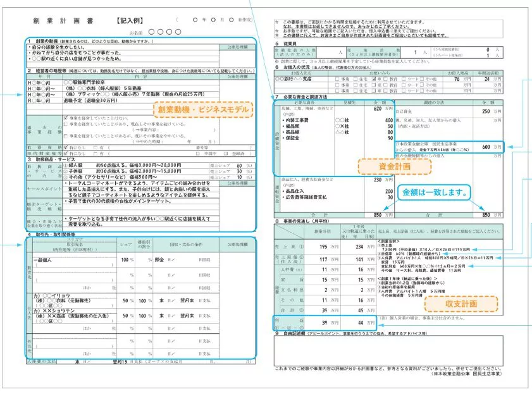Toggle "特になし" checkbox in the 知的財産権等 row
This screenshot has height=394, width=532.
coord(66,154)
